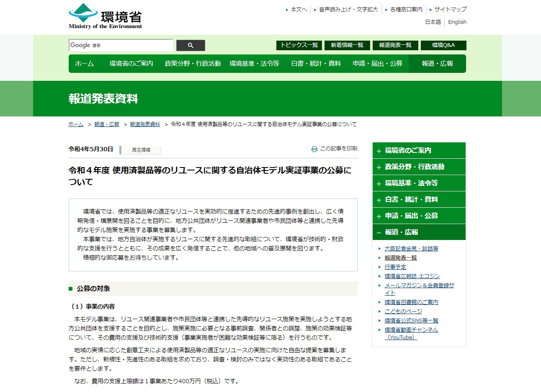Switch language to English

tap(457, 22)
